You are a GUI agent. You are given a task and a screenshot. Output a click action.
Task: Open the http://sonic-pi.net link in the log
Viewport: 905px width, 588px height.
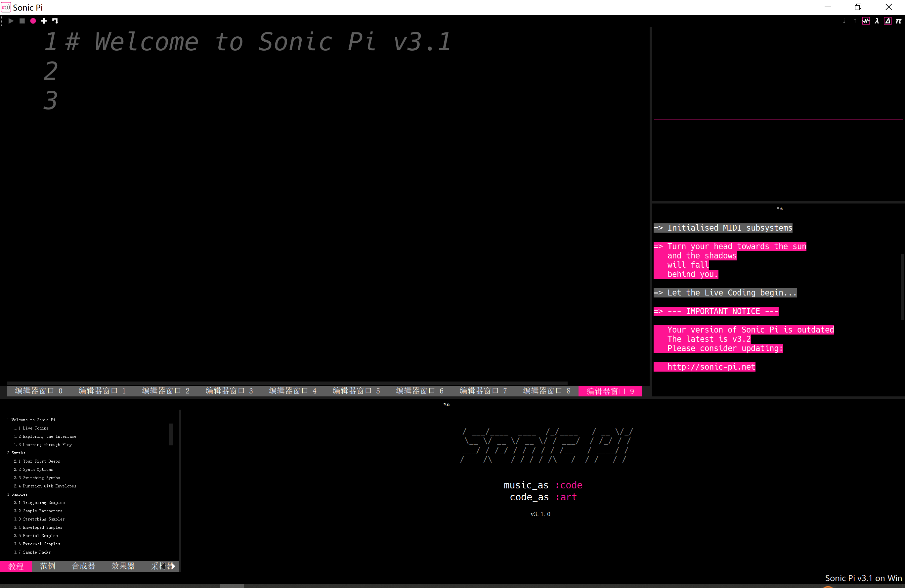coord(711,366)
